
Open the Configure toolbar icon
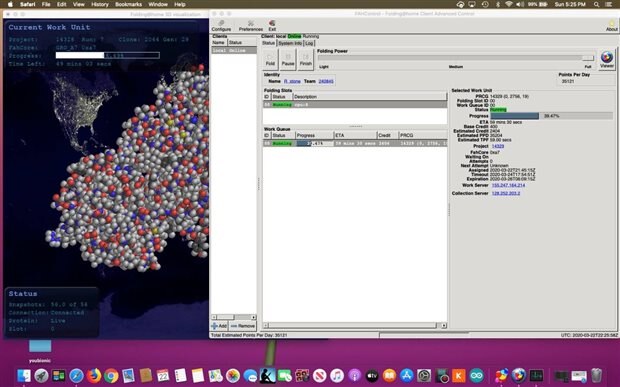[x=221, y=26]
